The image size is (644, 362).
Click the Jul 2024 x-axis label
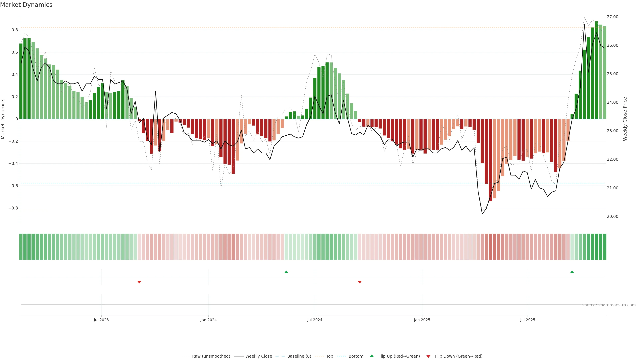tap(314, 320)
